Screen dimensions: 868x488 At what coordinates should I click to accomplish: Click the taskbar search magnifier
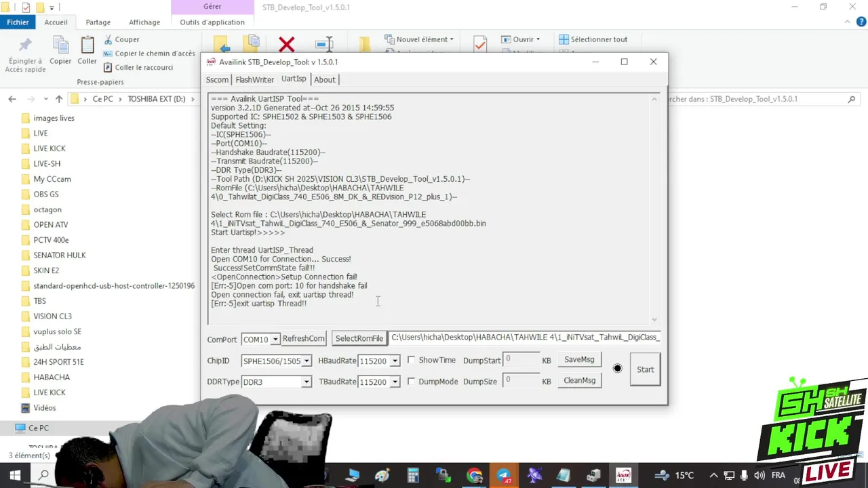(43, 476)
